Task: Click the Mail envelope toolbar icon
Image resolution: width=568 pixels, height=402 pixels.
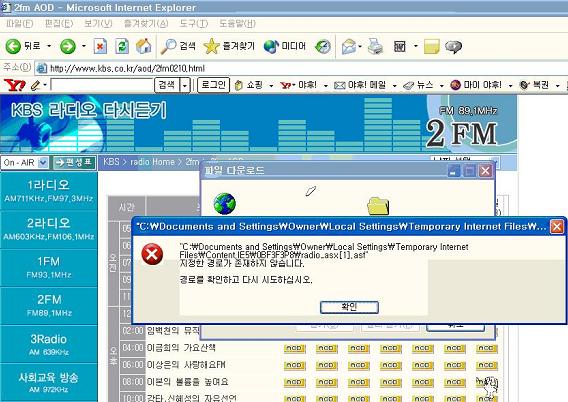Action: click(x=348, y=46)
